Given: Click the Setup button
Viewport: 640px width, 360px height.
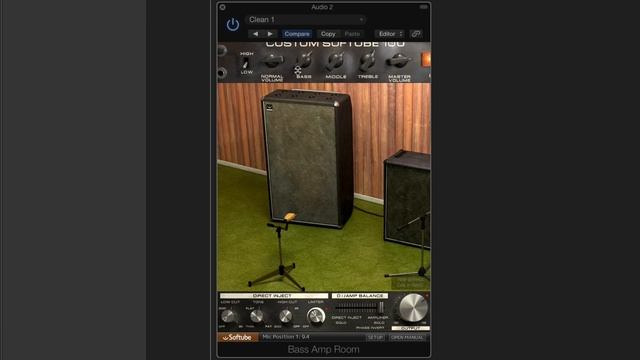Looking at the screenshot, I should pyautogui.click(x=375, y=337).
